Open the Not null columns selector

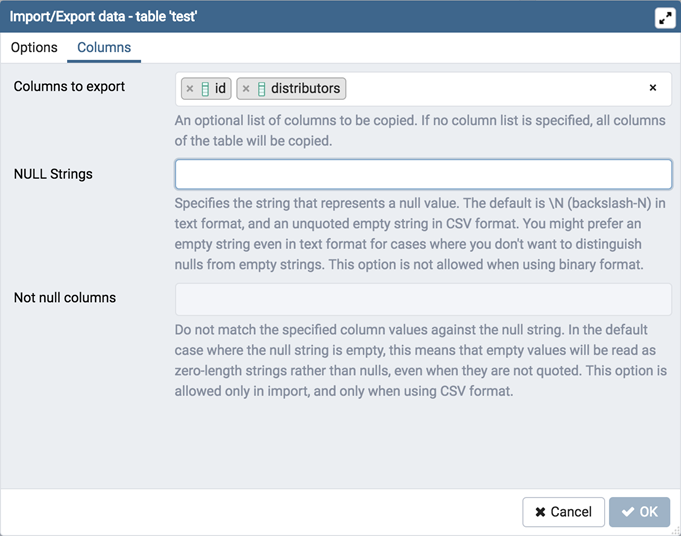point(423,299)
